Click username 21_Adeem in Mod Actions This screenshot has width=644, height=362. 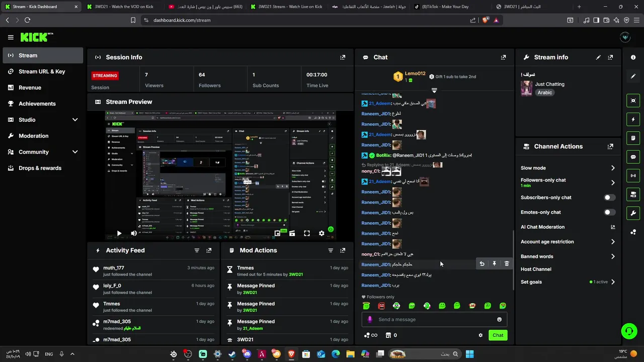(253, 328)
